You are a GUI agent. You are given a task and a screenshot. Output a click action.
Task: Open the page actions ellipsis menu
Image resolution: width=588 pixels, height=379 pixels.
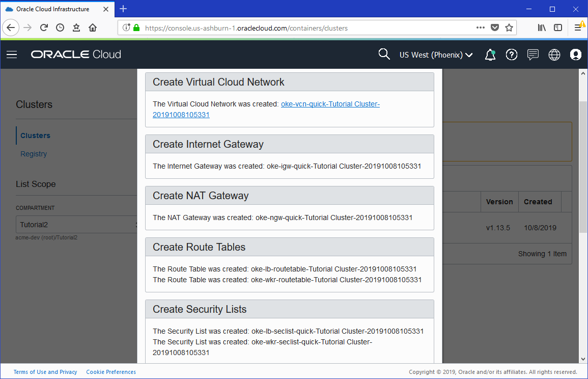(x=481, y=28)
